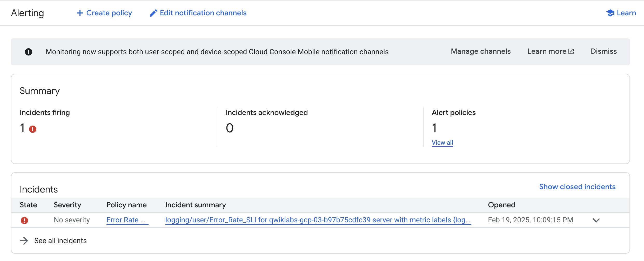Click the Incidents acknowledged label

267,113
